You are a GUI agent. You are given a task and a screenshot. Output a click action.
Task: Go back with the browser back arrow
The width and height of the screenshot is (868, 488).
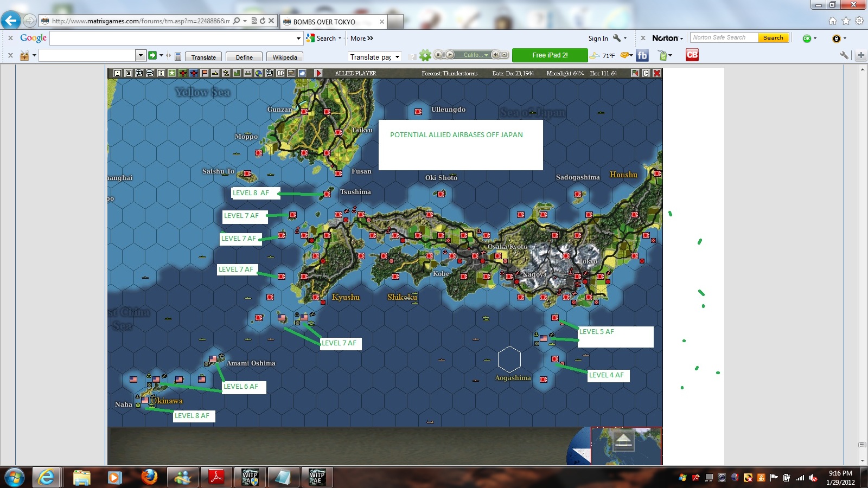point(11,21)
